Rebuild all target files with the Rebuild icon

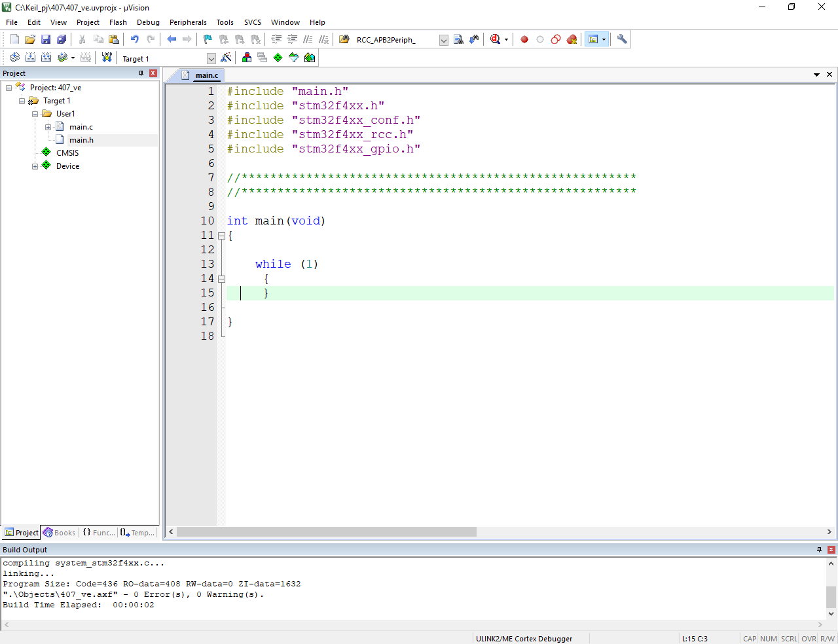click(46, 58)
